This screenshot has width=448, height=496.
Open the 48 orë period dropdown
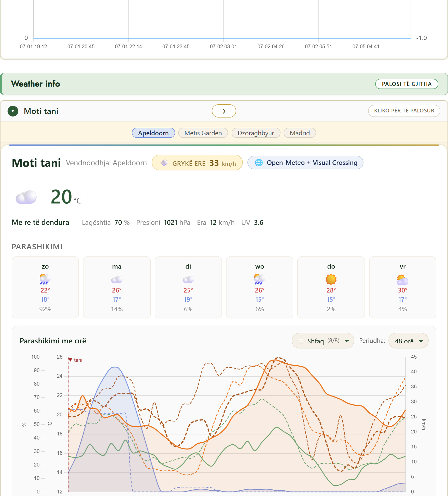[x=408, y=341]
